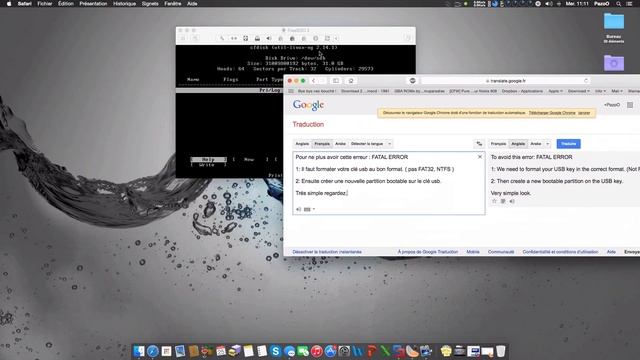The width and height of the screenshot is (640, 360).
Task: Swap source and target languages
Action: point(479,144)
